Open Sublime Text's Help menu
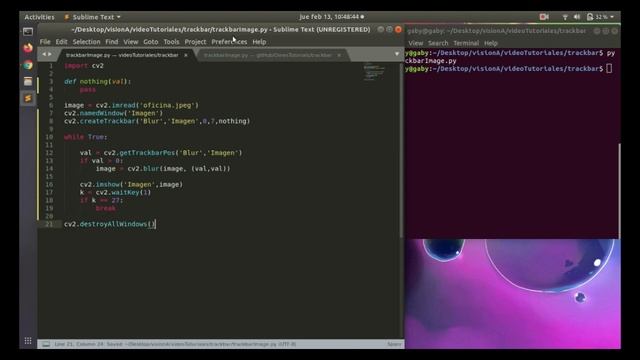Screen dimensions: 640x360 click(259, 42)
